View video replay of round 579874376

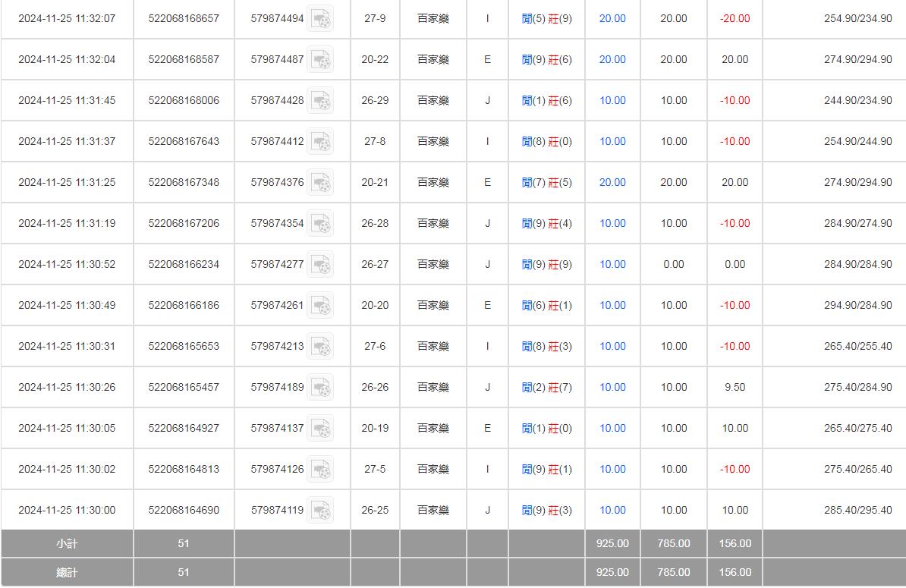click(x=320, y=182)
